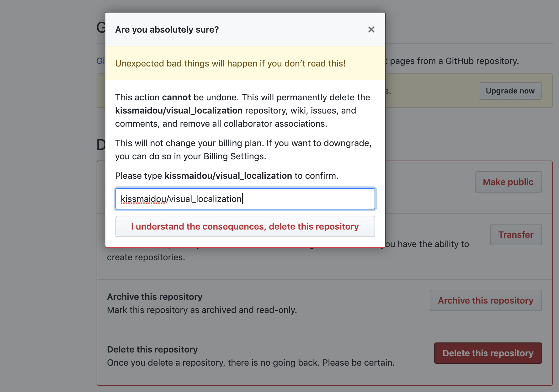
Task: Click the repository name confirmation input field
Action: [245, 199]
